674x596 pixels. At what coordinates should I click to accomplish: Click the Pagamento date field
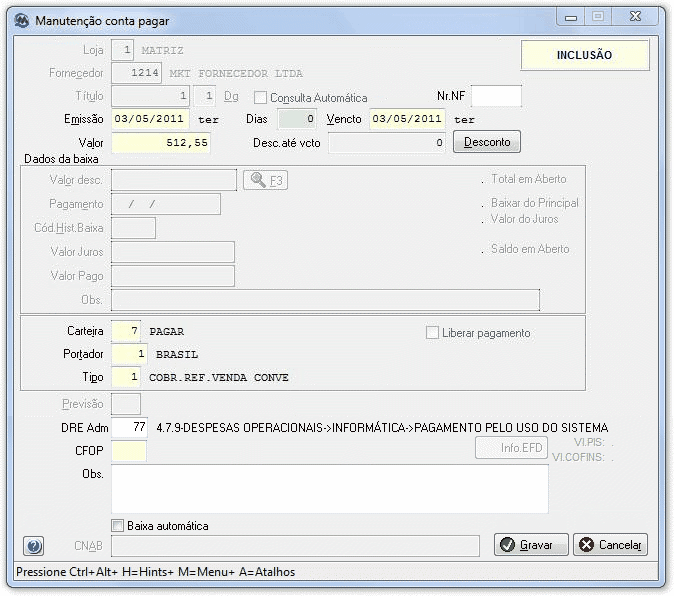166,204
